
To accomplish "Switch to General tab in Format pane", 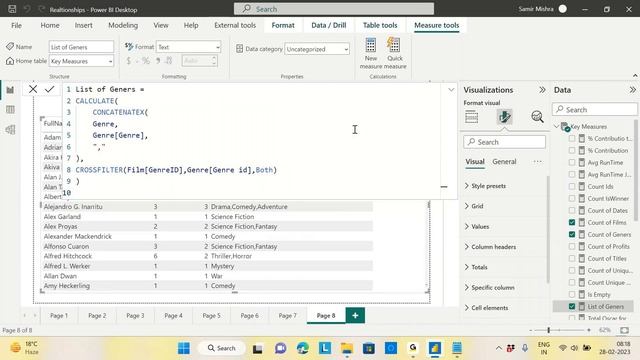I will coord(504,162).
